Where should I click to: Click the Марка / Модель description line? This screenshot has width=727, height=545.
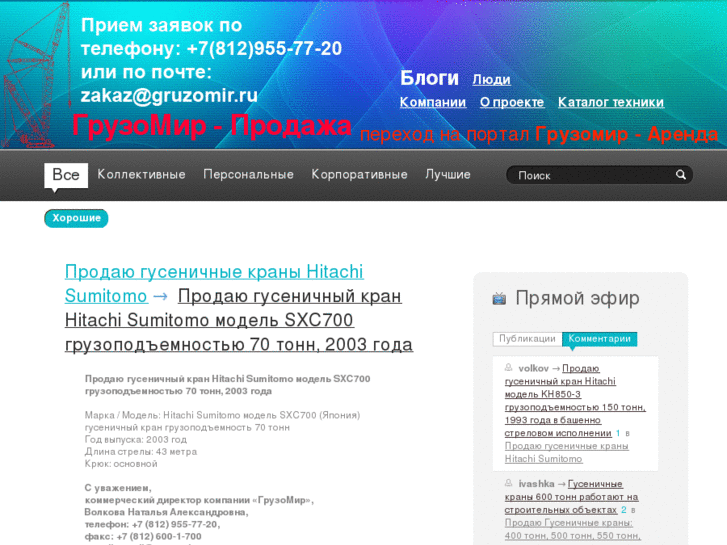[223, 415]
